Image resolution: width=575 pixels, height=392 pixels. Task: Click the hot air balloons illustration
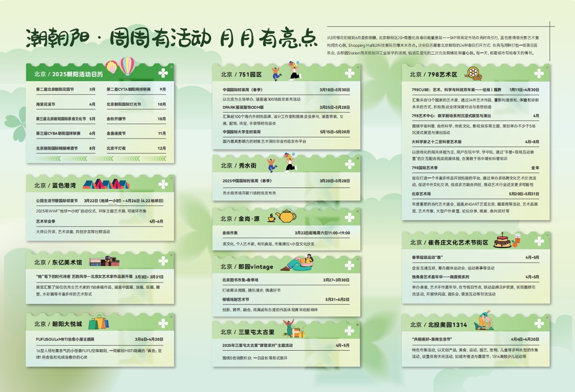click(x=121, y=68)
